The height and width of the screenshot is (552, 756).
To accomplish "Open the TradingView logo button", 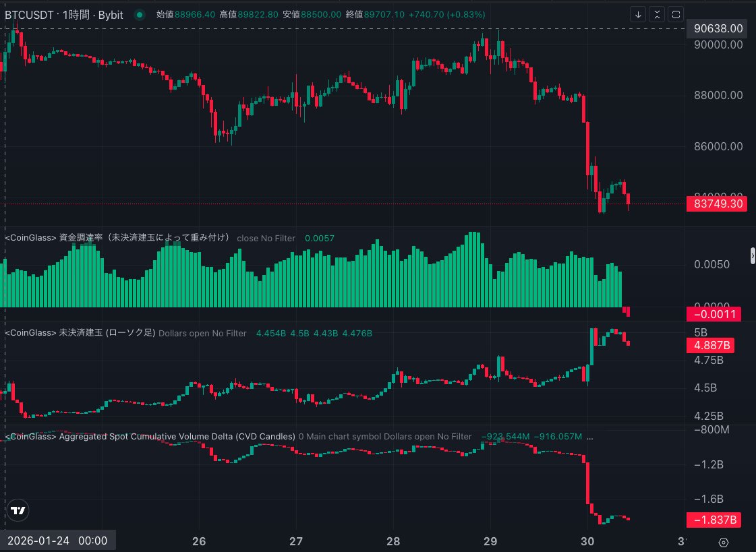I will (18, 510).
